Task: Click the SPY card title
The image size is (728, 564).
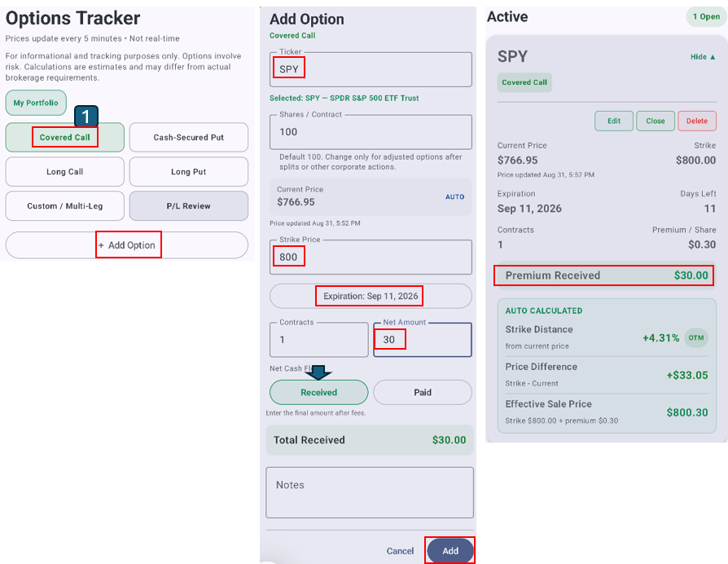Action: (512, 56)
